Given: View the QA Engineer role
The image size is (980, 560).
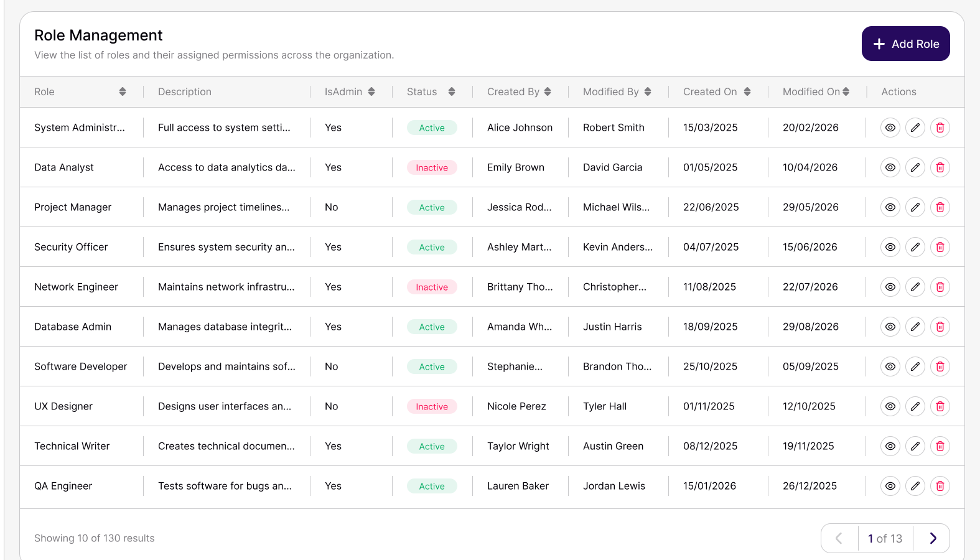Looking at the screenshot, I should [x=890, y=486].
